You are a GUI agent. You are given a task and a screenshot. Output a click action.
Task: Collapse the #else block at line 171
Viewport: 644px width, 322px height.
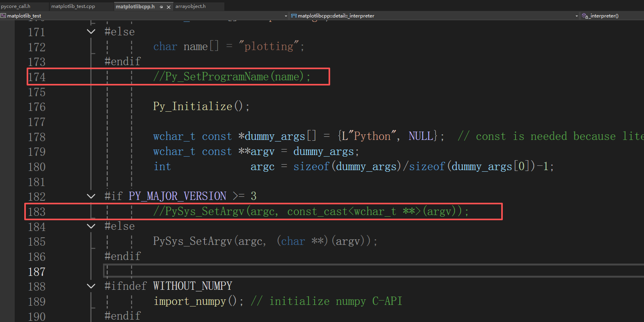click(91, 31)
